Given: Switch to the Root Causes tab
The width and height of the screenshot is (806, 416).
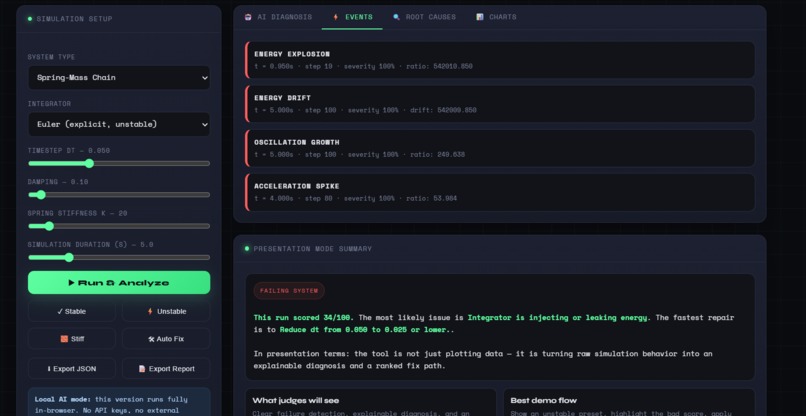Looking at the screenshot, I should pyautogui.click(x=424, y=17).
